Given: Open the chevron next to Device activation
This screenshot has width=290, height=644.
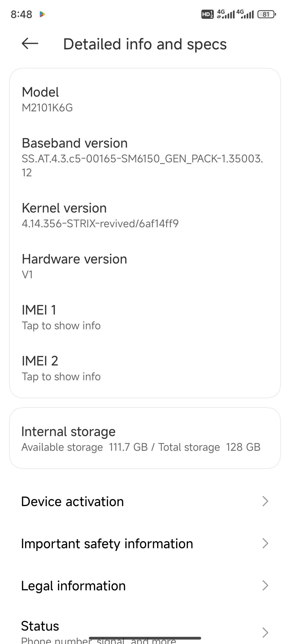Looking at the screenshot, I should tap(265, 501).
